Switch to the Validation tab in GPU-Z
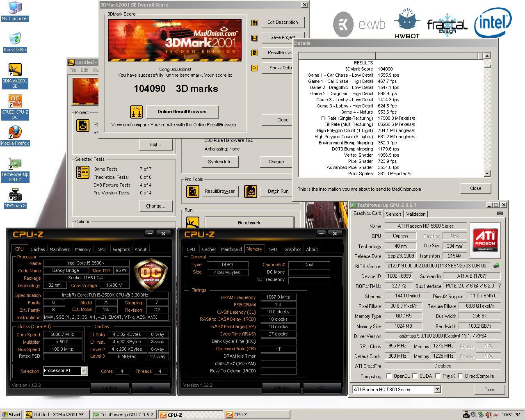525x420 pixels. coord(416,214)
